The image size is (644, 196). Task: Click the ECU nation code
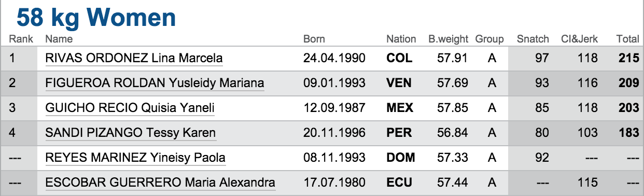pyautogui.click(x=399, y=183)
